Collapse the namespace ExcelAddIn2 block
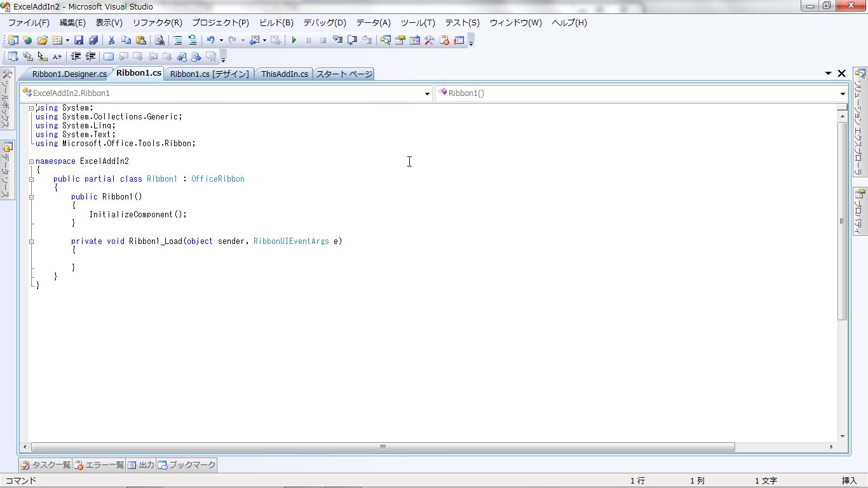Viewport: 868px width, 488px height. [x=31, y=161]
